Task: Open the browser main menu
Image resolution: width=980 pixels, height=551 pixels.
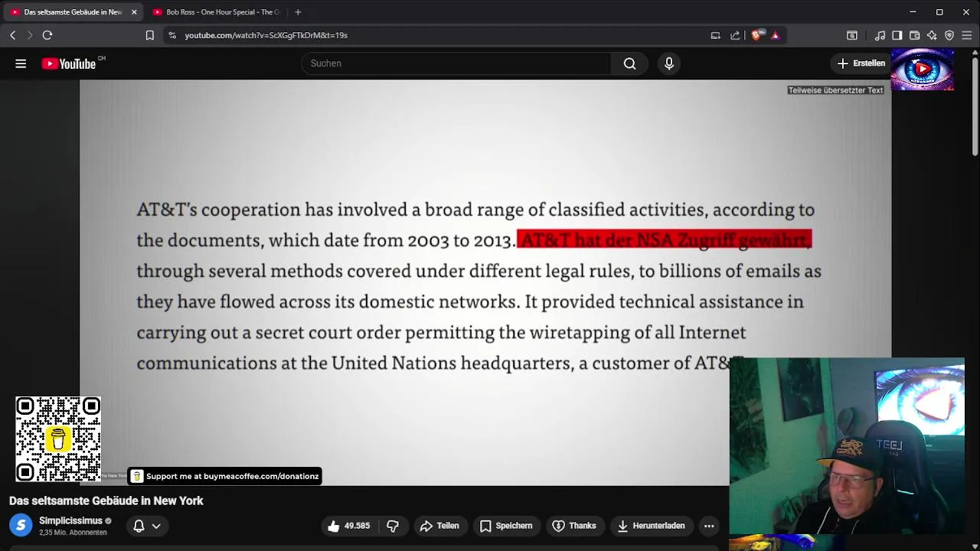Action: coord(967,35)
